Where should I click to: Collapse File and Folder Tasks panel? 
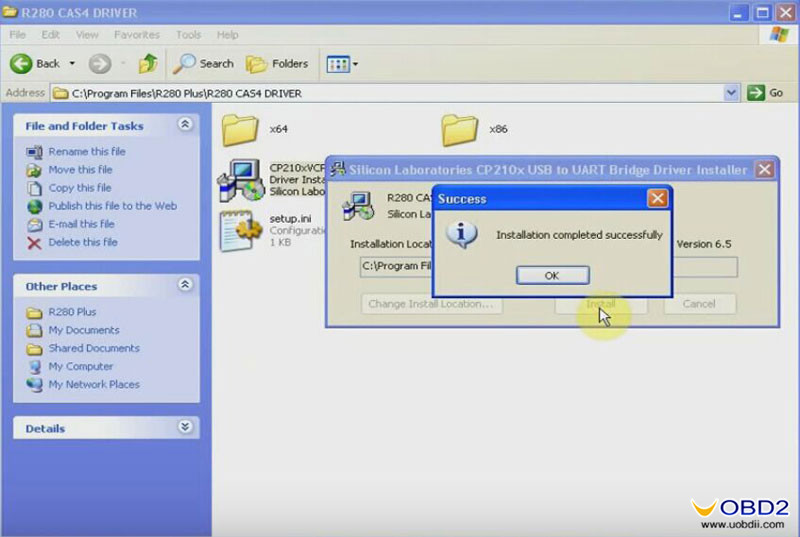pos(185,124)
